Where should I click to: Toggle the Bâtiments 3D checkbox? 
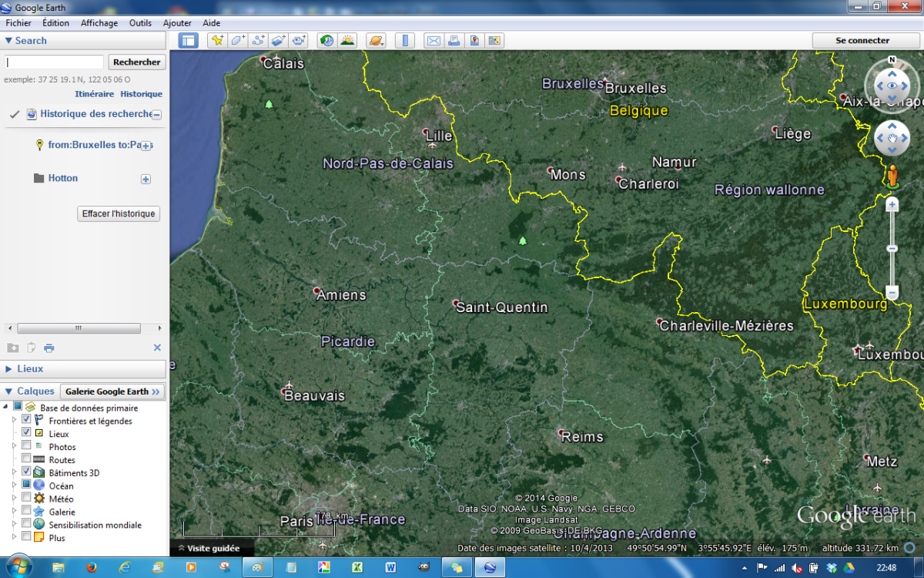(26, 472)
